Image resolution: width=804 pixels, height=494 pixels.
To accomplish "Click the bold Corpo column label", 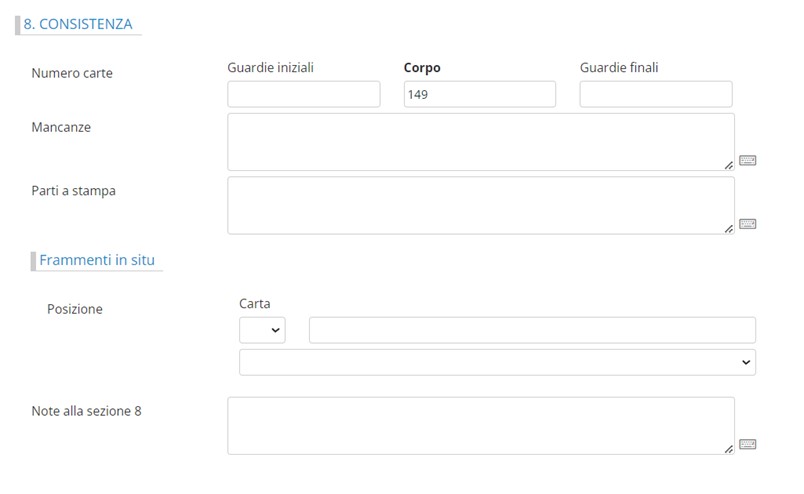I will (x=422, y=68).
